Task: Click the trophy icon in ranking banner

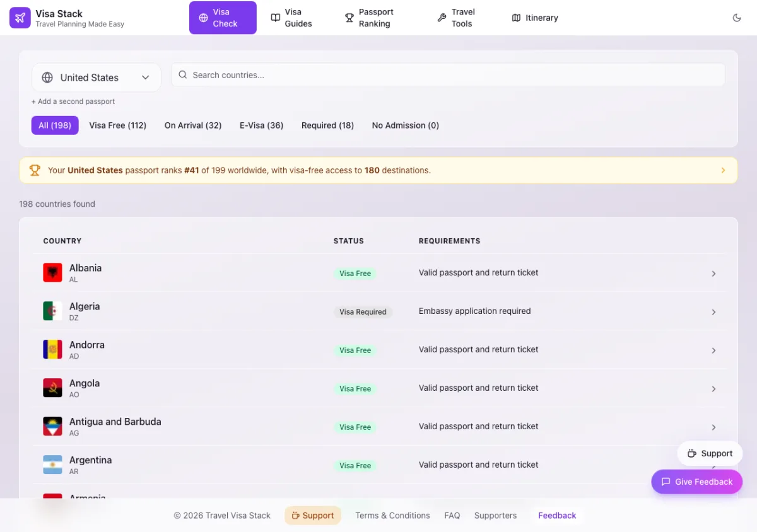Action: (35, 170)
